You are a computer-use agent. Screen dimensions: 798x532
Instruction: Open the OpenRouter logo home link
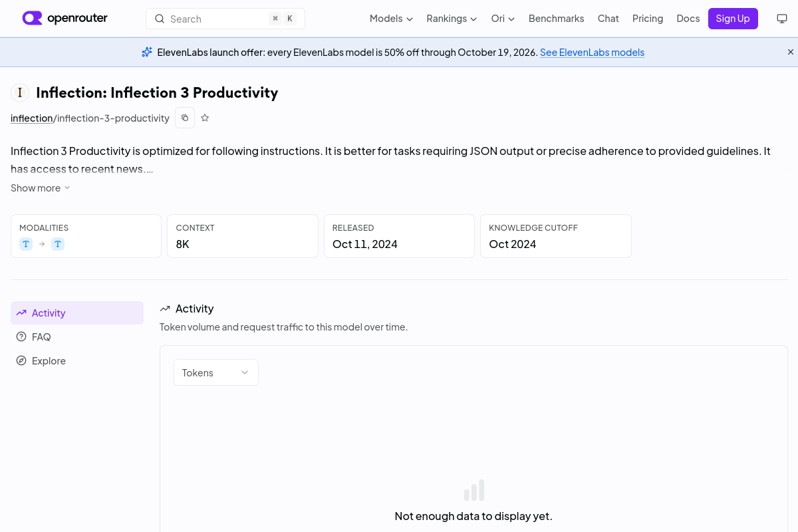pyautogui.click(x=65, y=19)
